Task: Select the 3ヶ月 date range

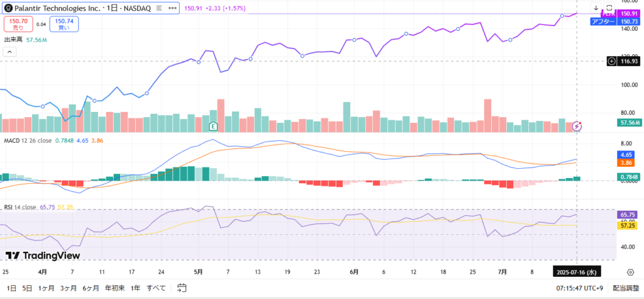Action: pos(69,288)
